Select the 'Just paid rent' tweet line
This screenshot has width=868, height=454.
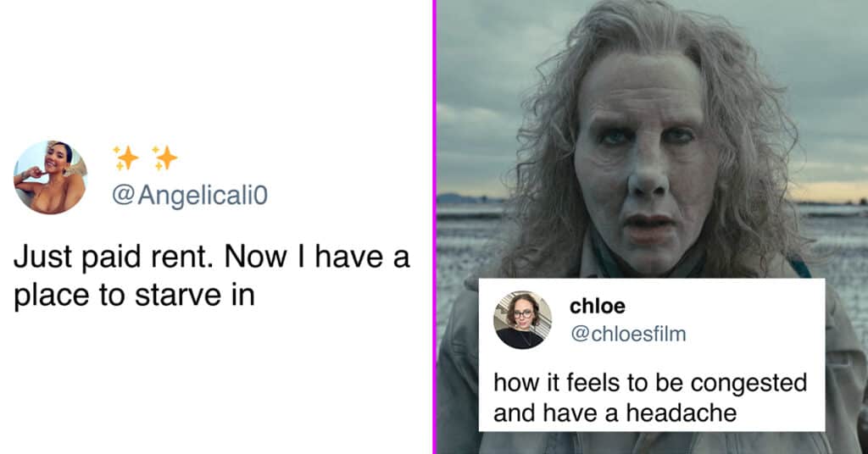point(211,257)
